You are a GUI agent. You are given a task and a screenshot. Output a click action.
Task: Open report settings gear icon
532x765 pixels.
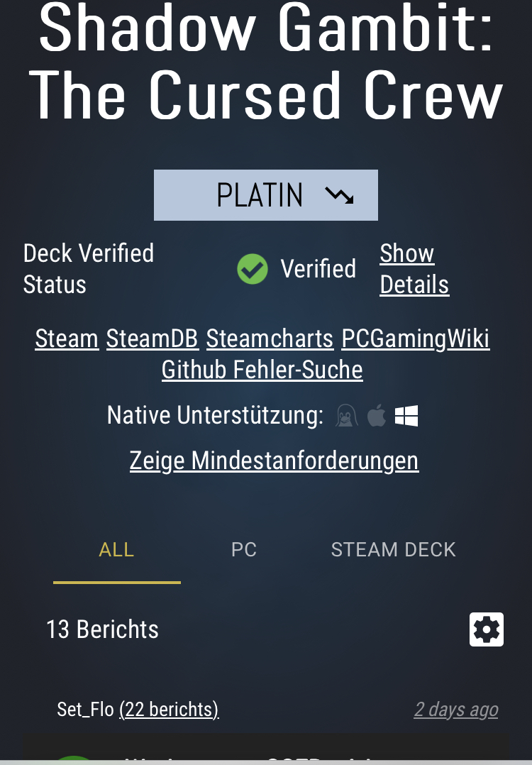486,629
